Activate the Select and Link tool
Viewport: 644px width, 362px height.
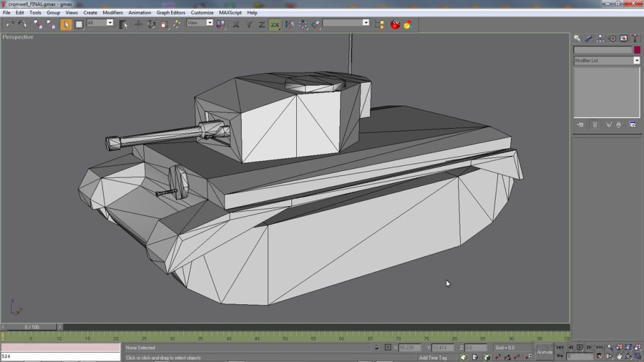[36, 24]
